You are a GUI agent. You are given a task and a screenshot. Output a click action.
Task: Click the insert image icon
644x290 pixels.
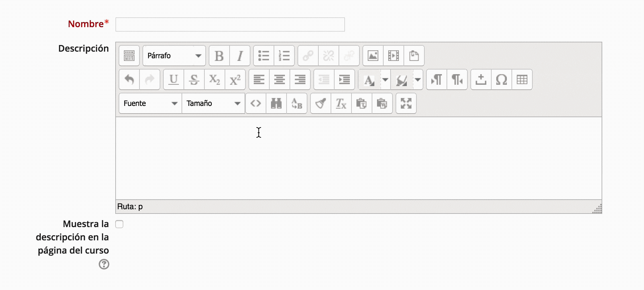tap(373, 56)
